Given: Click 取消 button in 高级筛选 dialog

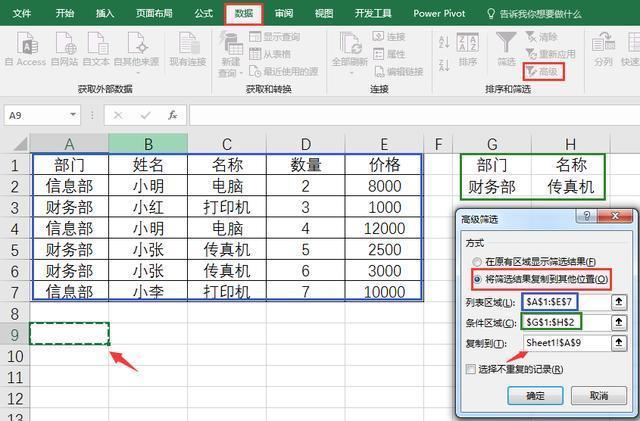Looking at the screenshot, I should pyautogui.click(x=599, y=395).
